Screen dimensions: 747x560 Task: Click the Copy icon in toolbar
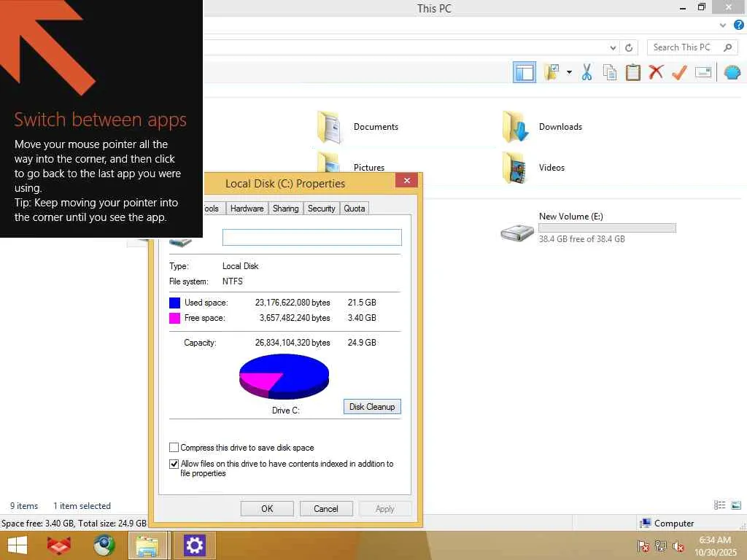click(x=609, y=72)
